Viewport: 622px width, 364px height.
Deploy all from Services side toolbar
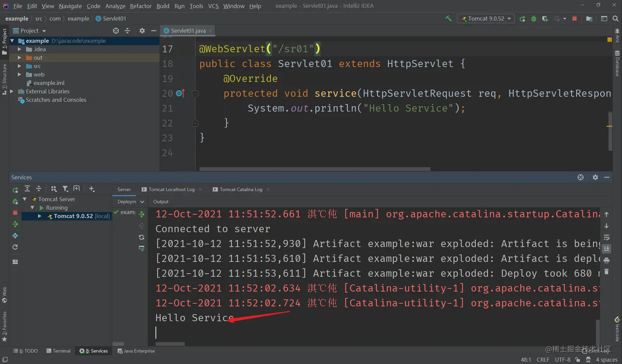15,224
